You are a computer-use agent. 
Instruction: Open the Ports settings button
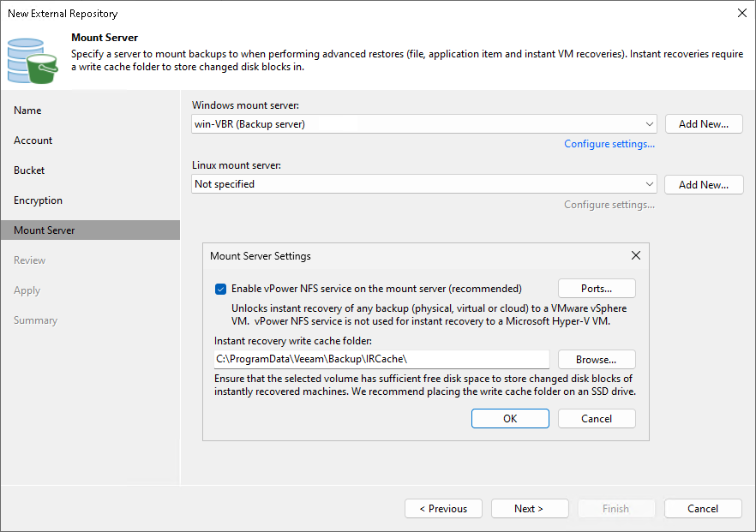597,289
